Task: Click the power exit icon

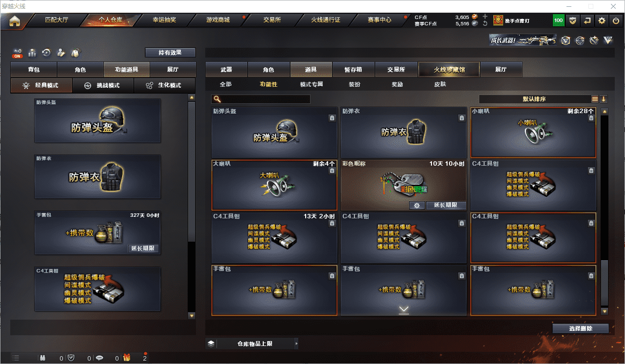Action: (616, 20)
